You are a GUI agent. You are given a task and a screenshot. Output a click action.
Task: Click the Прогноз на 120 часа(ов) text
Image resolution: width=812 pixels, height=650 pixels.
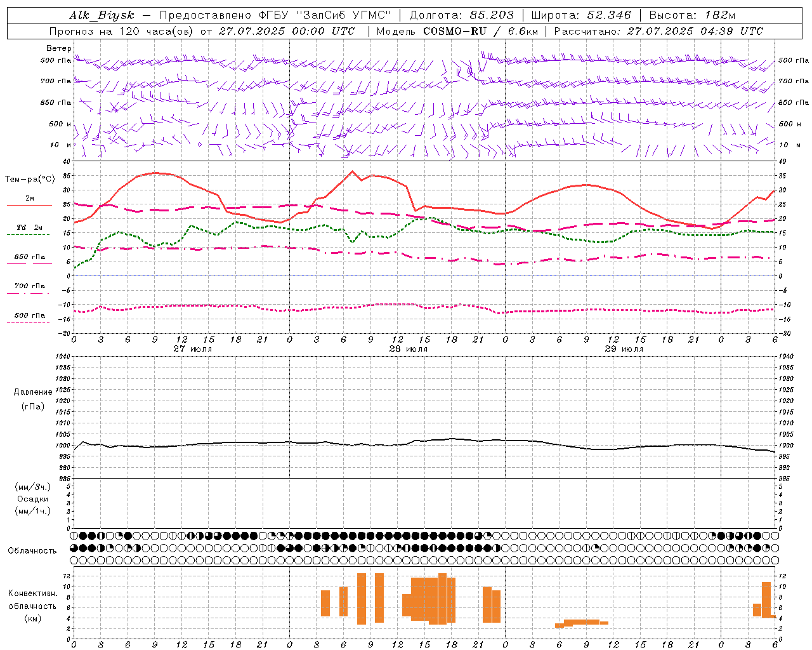122,31
